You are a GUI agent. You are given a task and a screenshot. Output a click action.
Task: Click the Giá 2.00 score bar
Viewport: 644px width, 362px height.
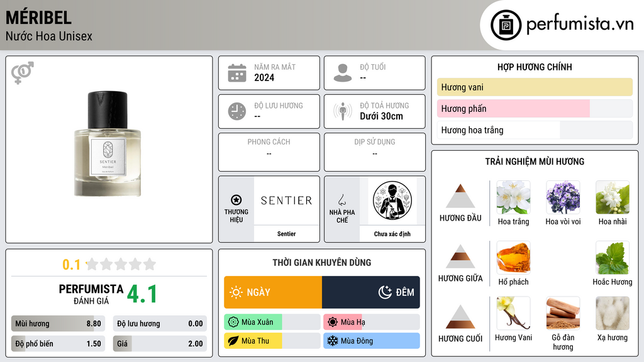[x=160, y=344]
